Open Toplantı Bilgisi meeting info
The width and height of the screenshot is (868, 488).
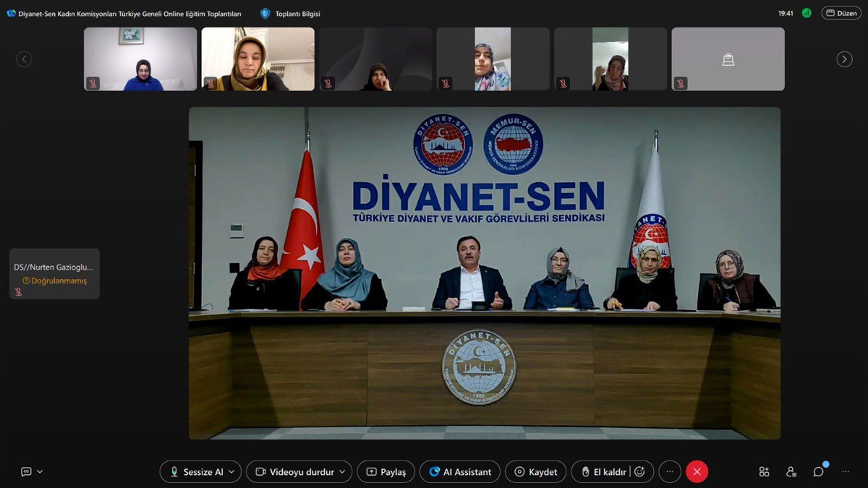click(x=290, y=14)
